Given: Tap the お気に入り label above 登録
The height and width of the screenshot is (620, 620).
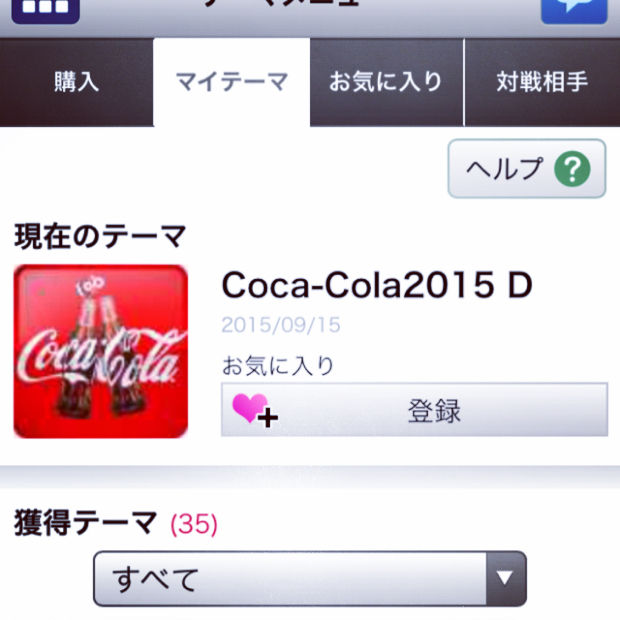Looking at the screenshot, I should 277,365.
